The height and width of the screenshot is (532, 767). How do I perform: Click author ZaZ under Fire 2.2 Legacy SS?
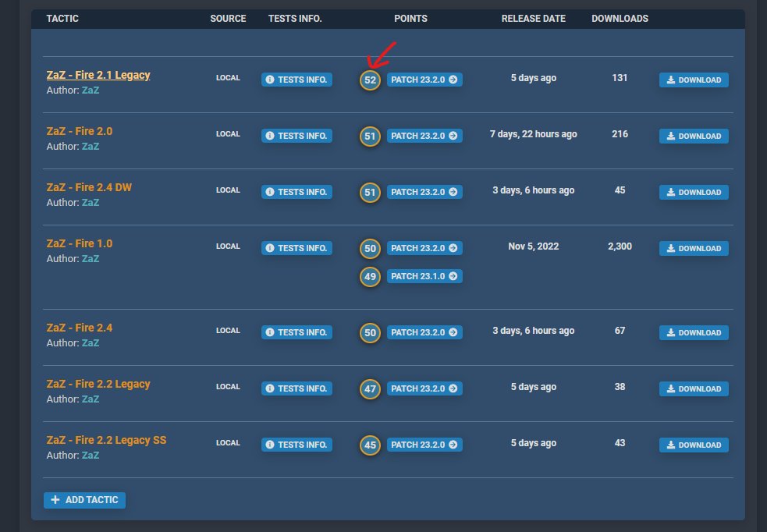tap(91, 456)
